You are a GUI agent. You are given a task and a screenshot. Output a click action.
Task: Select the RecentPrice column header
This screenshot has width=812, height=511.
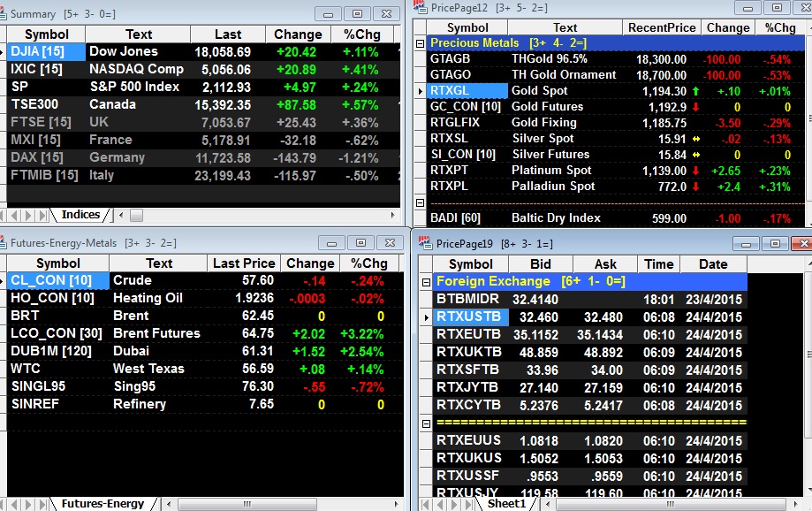click(x=662, y=27)
